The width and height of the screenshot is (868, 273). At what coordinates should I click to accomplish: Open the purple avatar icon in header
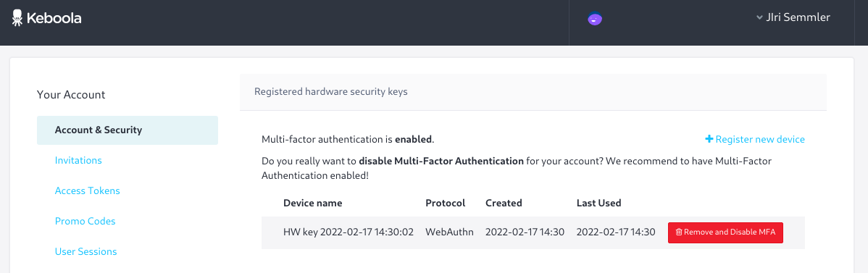click(595, 19)
